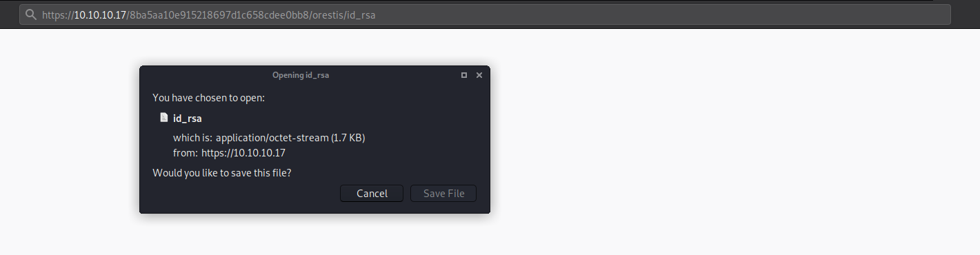Click the id_rsa document file icon
This screenshot has width=980, height=255.
163,118
